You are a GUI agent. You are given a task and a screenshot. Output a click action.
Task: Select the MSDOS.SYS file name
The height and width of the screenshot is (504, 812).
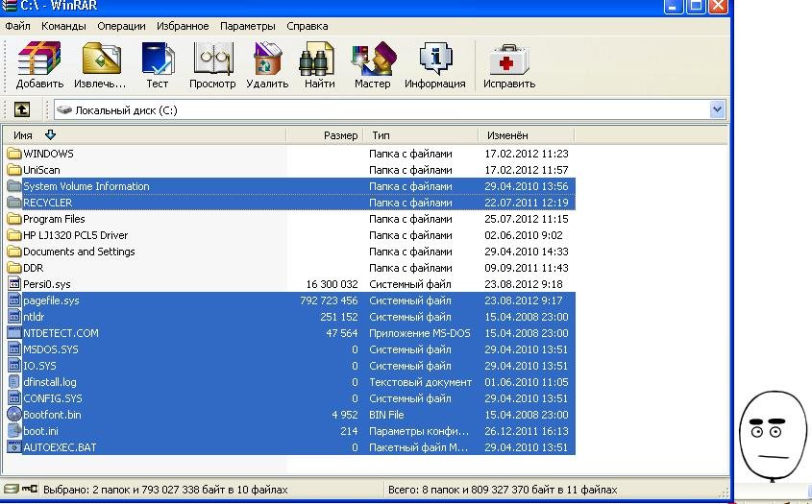(x=51, y=349)
